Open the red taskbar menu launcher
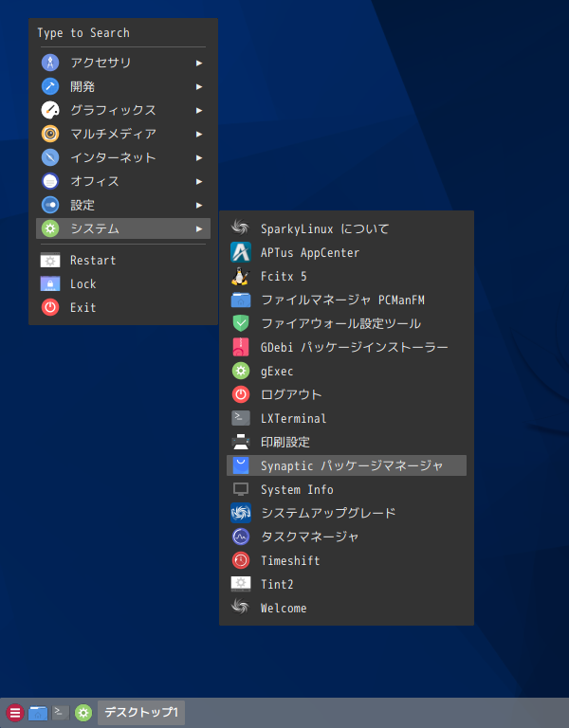The height and width of the screenshot is (728, 569). coord(15,713)
